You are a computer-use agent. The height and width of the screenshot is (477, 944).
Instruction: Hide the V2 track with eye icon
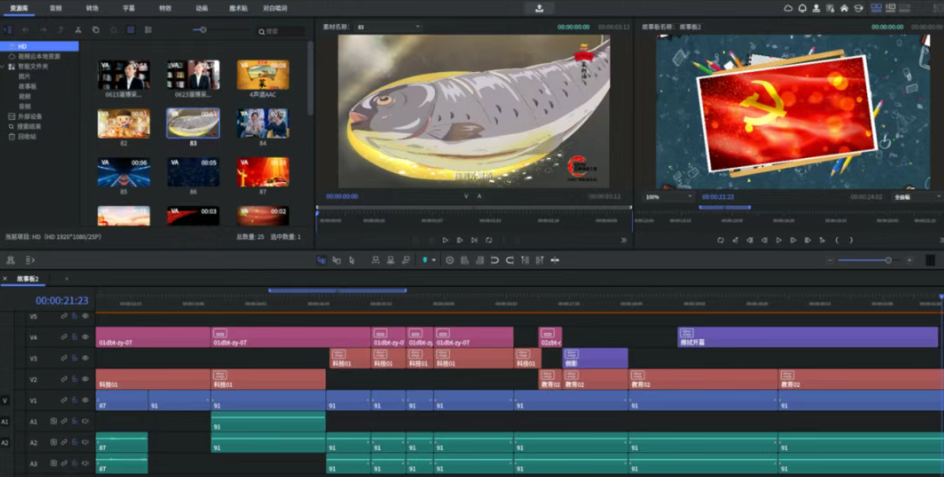coord(85,379)
